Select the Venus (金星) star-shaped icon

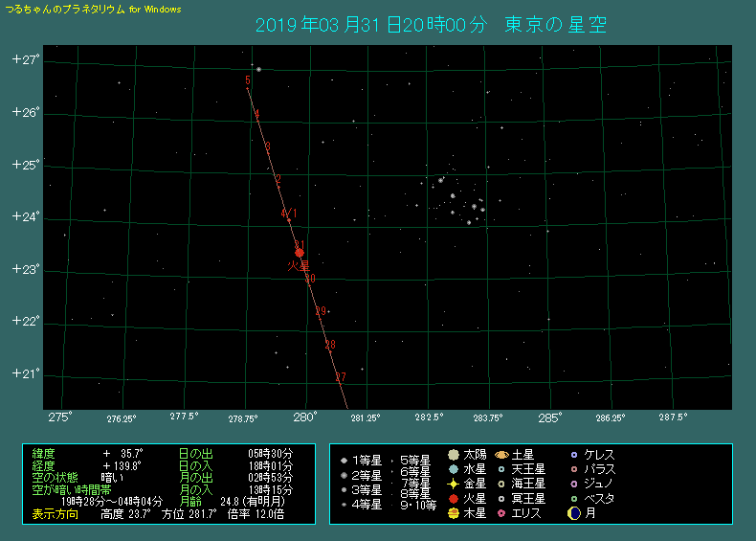454,485
